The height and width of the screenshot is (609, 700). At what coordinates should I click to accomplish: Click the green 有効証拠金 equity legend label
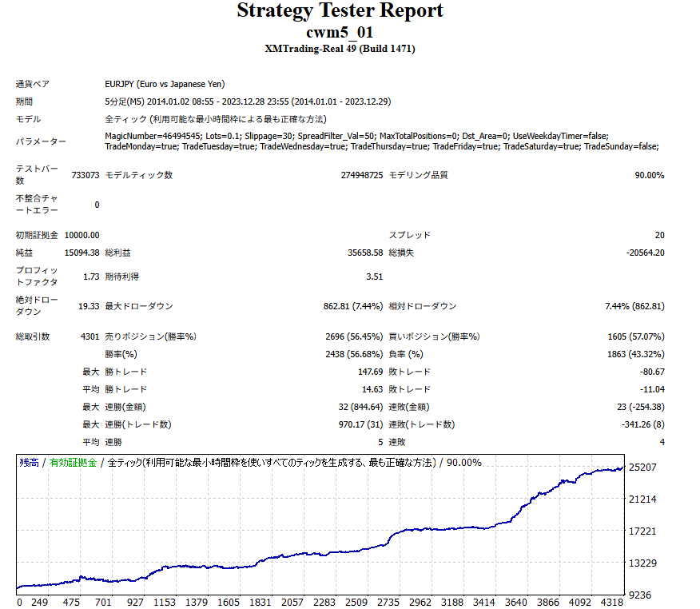pyautogui.click(x=73, y=463)
